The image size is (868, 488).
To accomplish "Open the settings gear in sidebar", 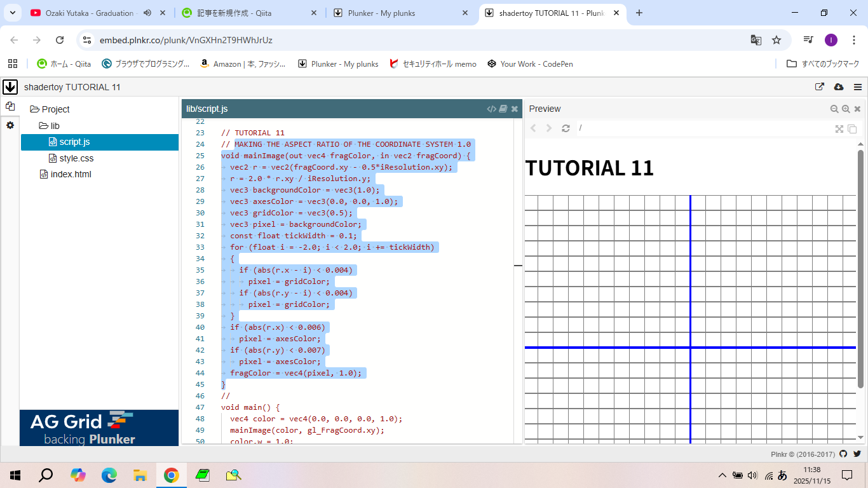I will tap(10, 125).
